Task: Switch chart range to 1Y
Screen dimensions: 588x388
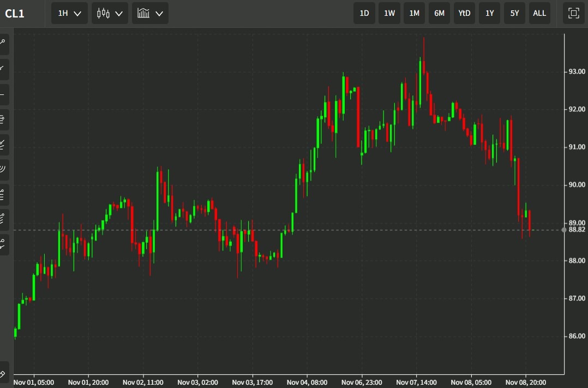Action: (489, 13)
